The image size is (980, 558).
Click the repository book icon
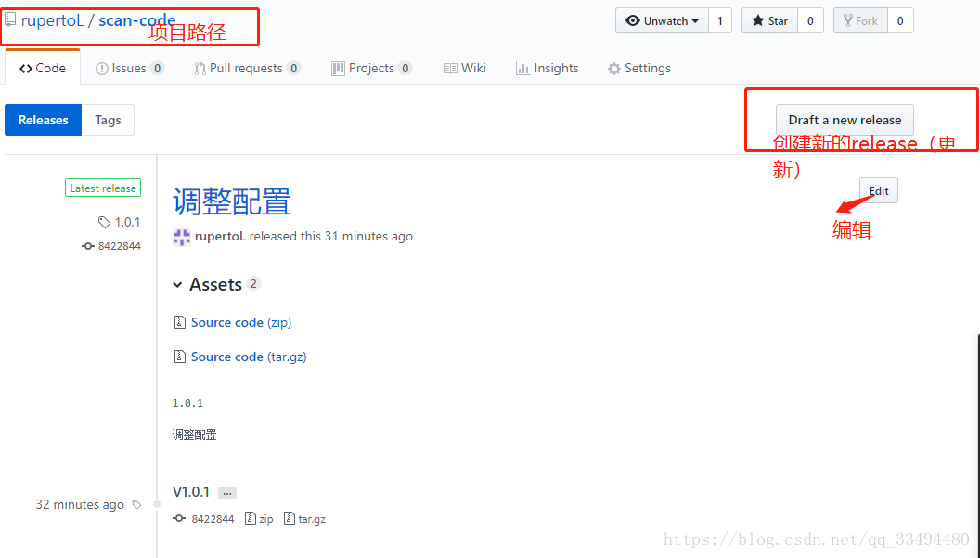point(10,19)
